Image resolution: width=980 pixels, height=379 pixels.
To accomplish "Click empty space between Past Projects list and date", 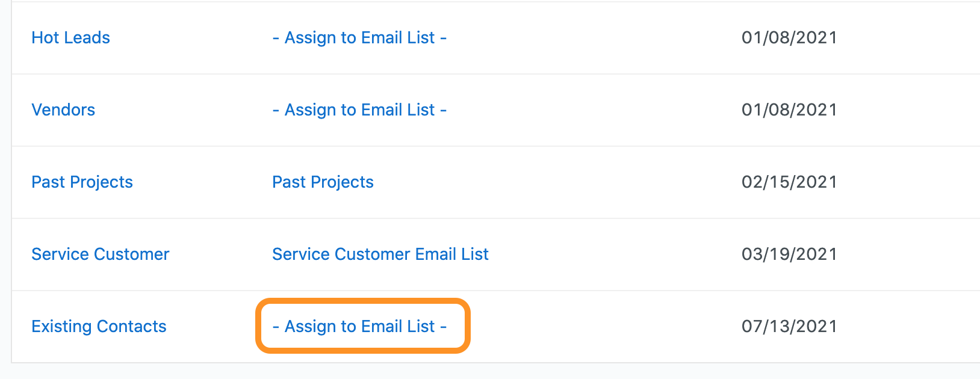I will click(557, 182).
